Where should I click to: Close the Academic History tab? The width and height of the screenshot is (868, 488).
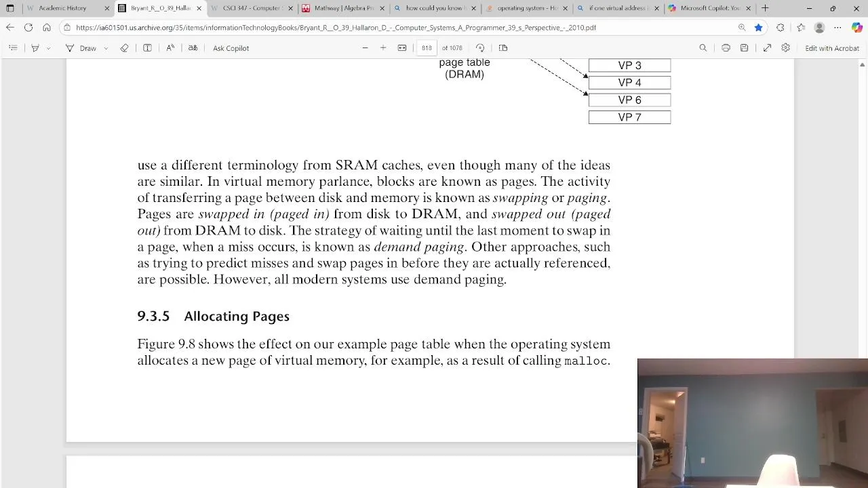pos(106,8)
